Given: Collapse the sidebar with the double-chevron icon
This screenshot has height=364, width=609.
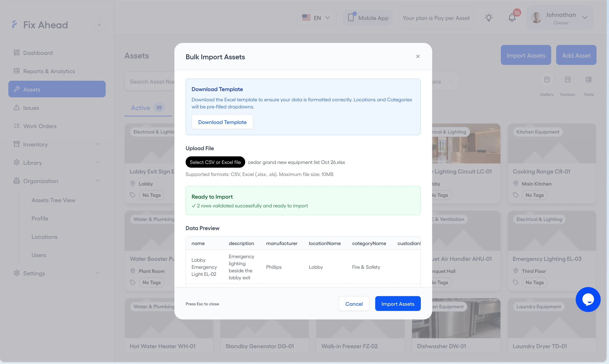Looking at the screenshot, I should [100, 25].
